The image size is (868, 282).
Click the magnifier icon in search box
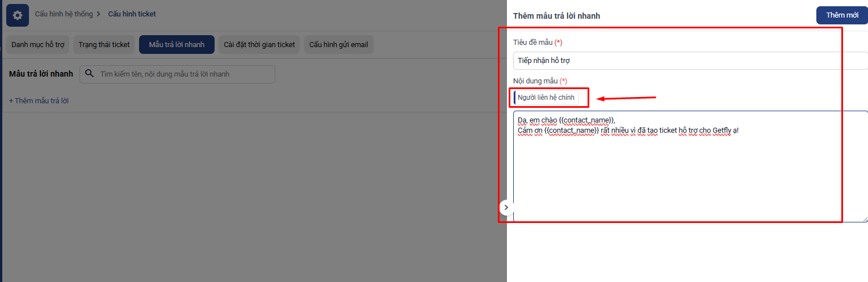89,74
